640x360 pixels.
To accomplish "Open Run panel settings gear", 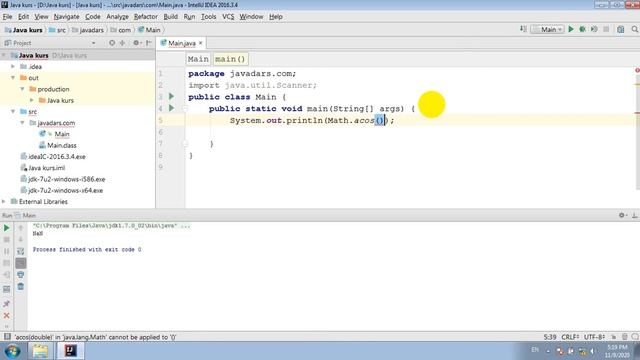I will (622, 215).
